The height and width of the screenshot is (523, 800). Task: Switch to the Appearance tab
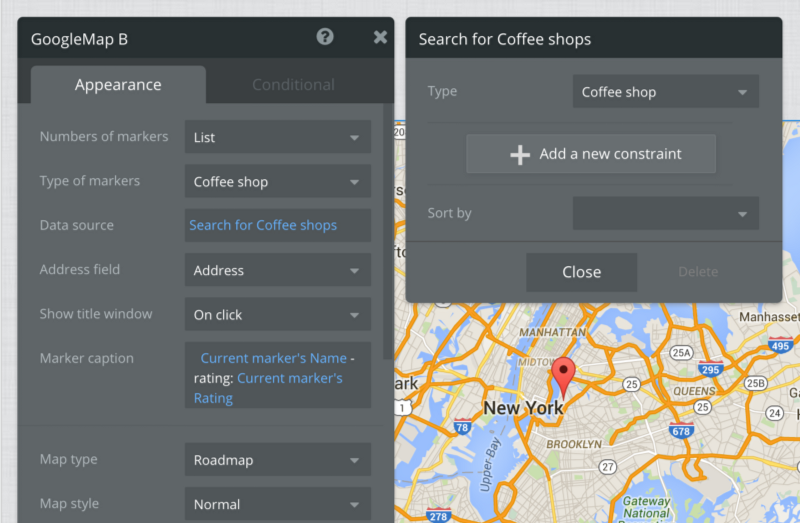tap(118, 85)
